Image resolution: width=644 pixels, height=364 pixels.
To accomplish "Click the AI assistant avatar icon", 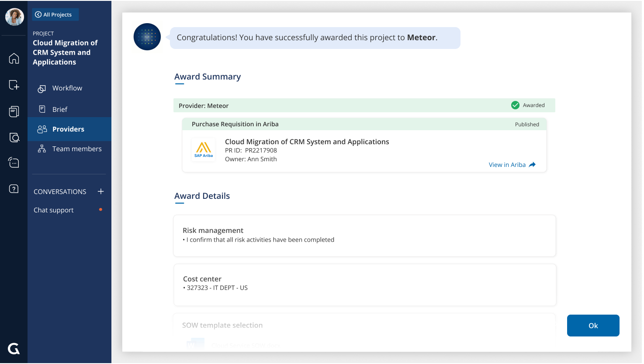I will point(147,37).
